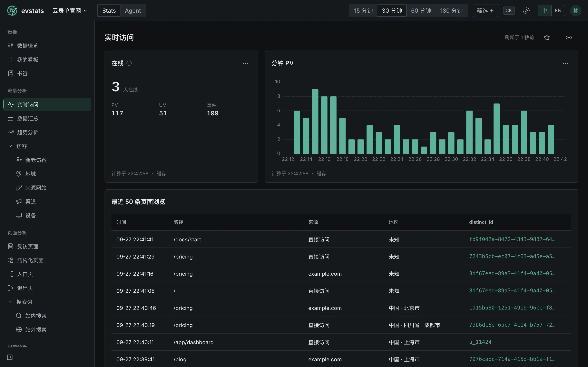Open the evstats logo home
This screenshot has height=367, width=588.
pos(26,11)
